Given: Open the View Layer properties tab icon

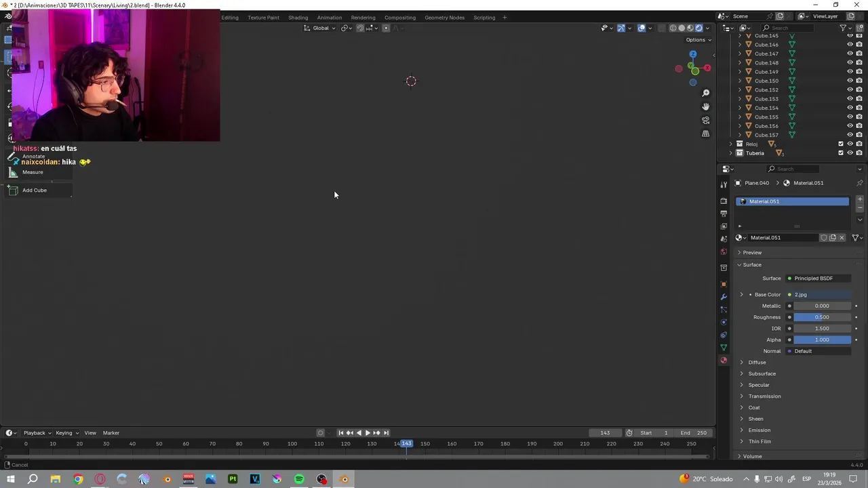Looking at the screenshot, I should pyautogui.click(x=724, y=226).
